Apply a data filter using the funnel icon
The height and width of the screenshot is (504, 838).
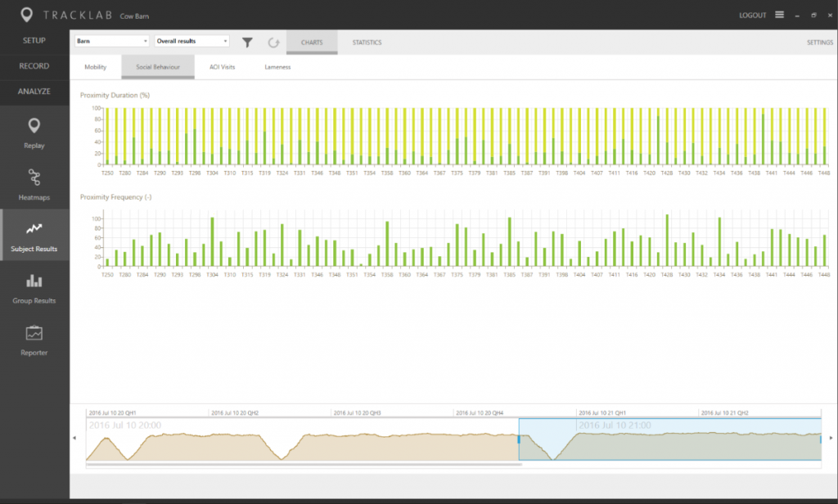point(247,42)
